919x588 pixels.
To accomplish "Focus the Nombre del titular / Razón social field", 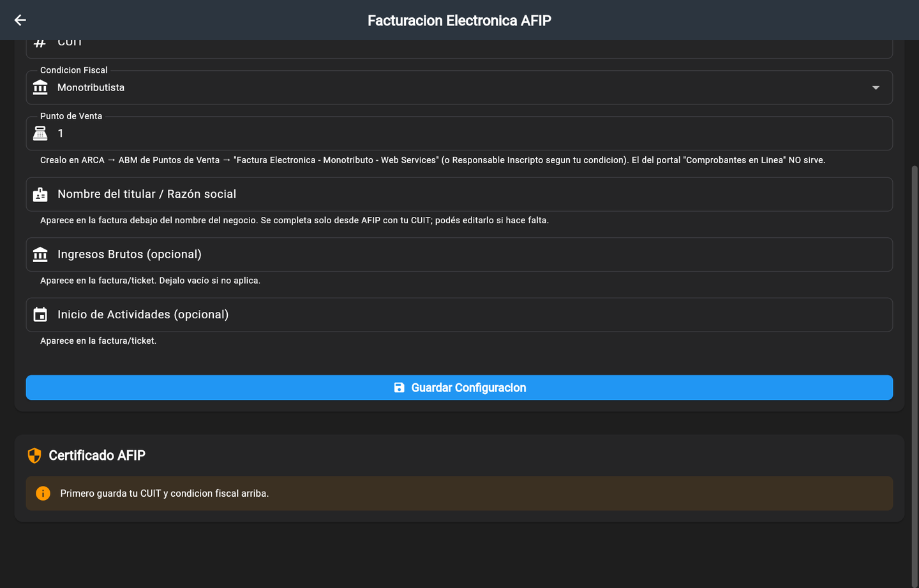I will point(459,195).
